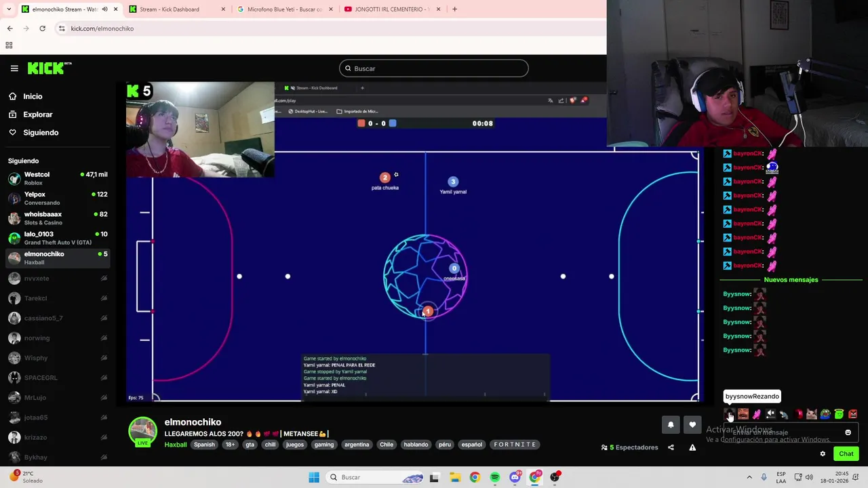This screenshot has height=488, width=868.
Task: Open the emoji picker in the chat box
Action: (848, 432)
